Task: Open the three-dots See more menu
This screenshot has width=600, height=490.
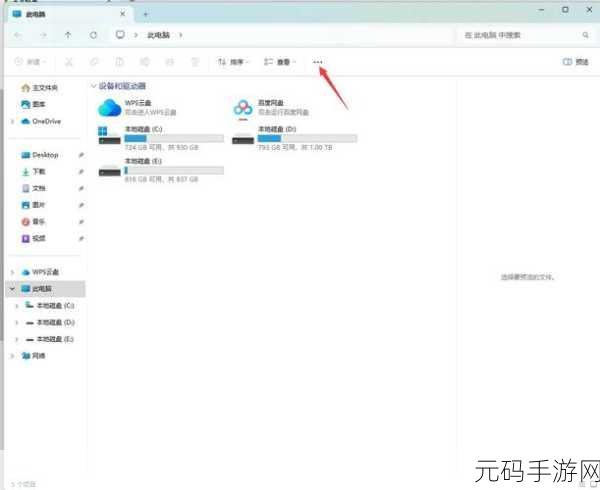Action: click(x=318, y=62)
